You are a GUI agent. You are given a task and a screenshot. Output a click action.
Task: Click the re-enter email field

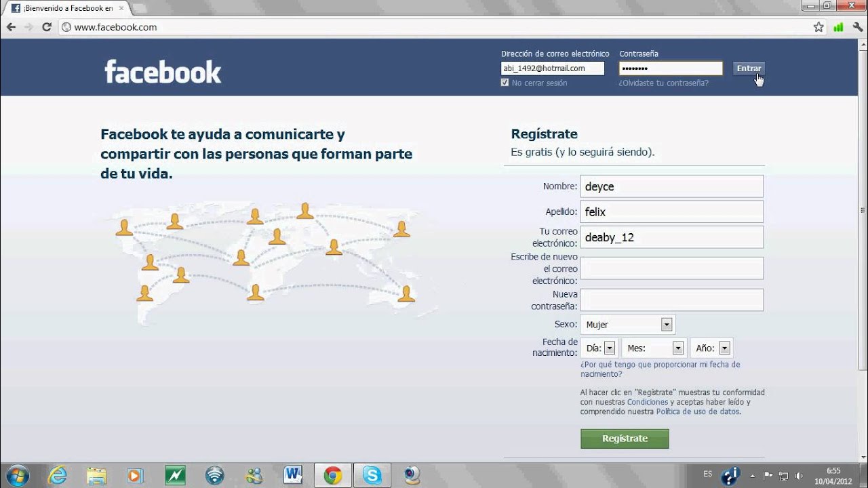tap(672, 268)
